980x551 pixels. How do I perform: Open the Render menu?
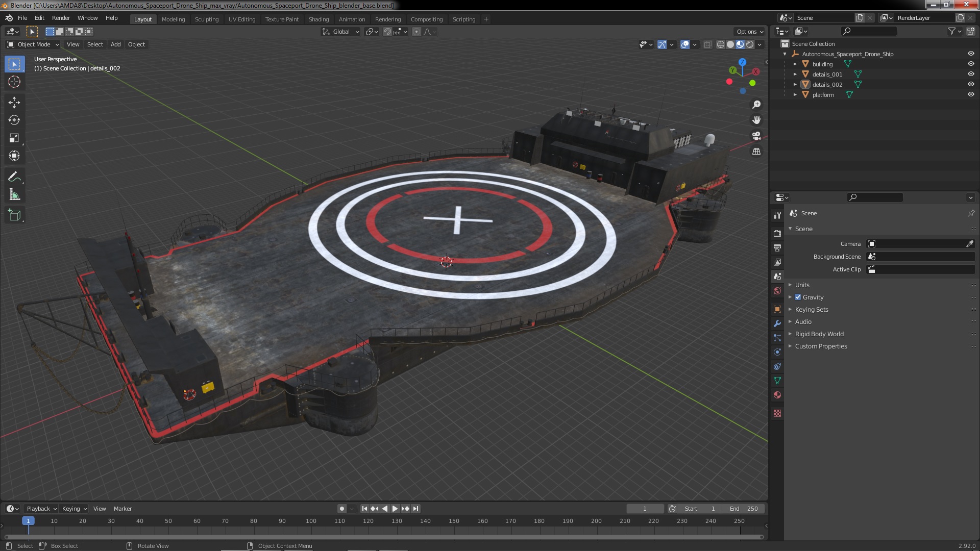[x=61, y=18]
